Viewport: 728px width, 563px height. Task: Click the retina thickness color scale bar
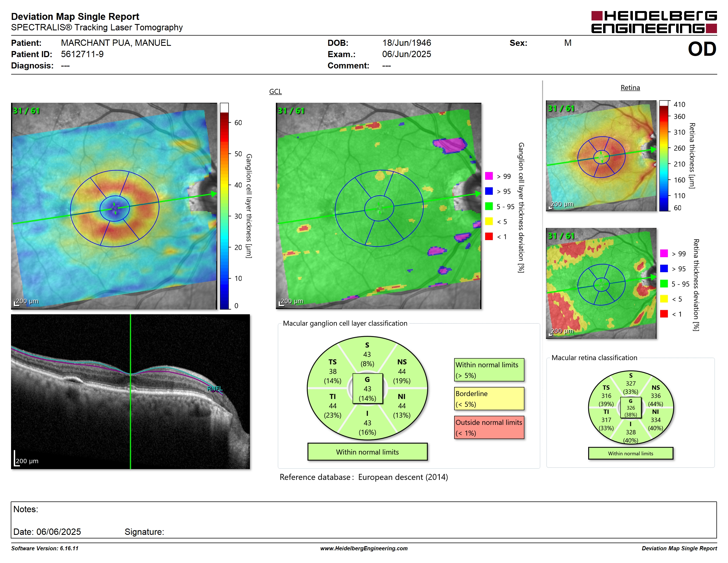point(664,156)
